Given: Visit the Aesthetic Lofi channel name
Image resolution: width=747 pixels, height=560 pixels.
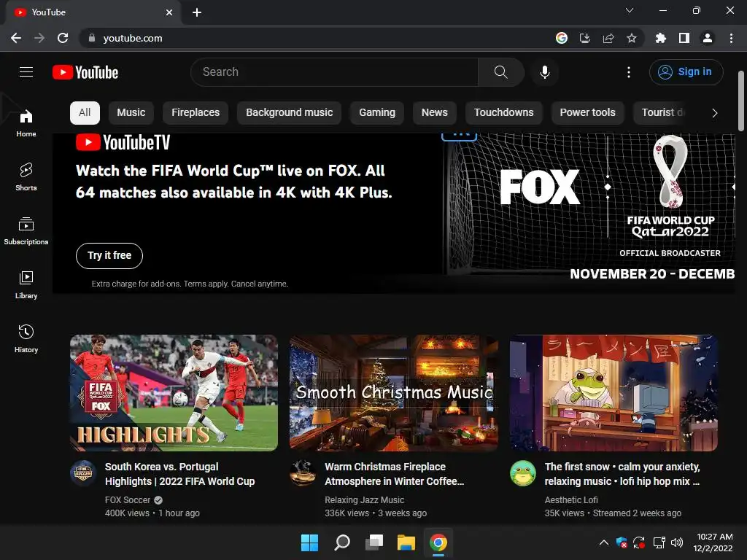Looking at the screenshot, I should point(571,500).
